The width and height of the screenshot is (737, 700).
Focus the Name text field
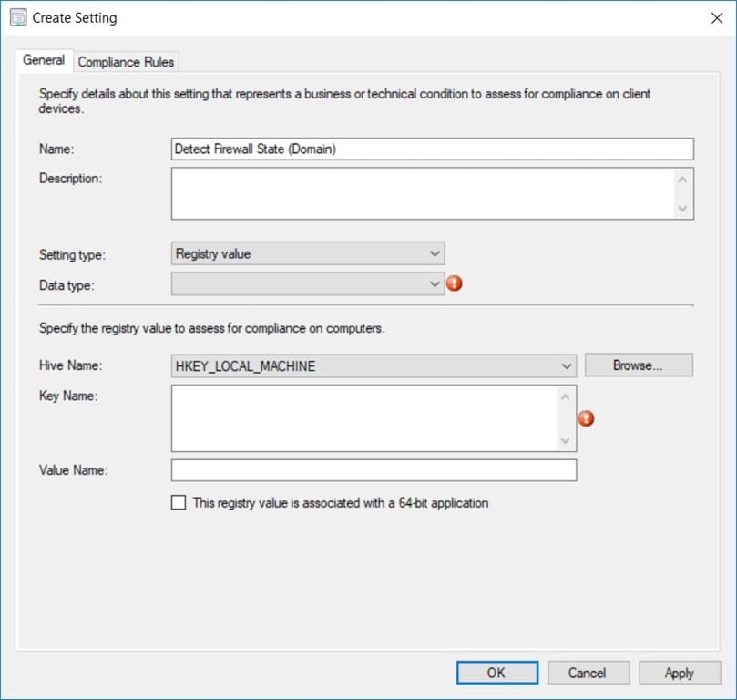coord(433,149)
